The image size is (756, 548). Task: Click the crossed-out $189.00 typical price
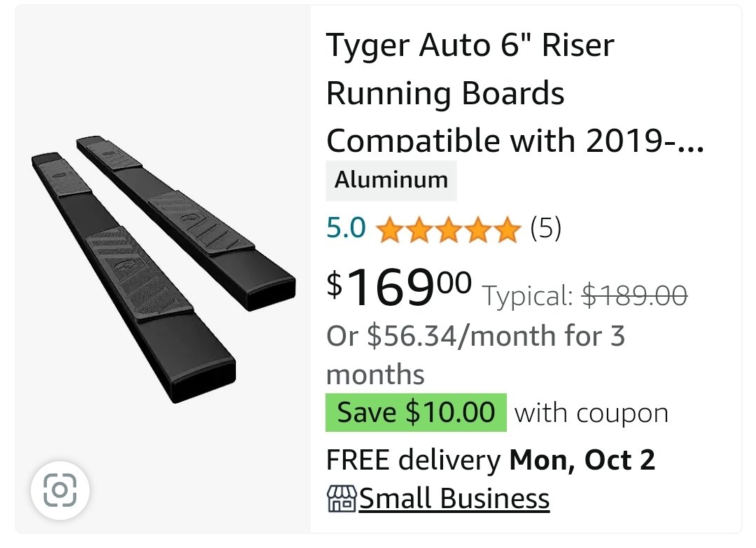[635, 297]
